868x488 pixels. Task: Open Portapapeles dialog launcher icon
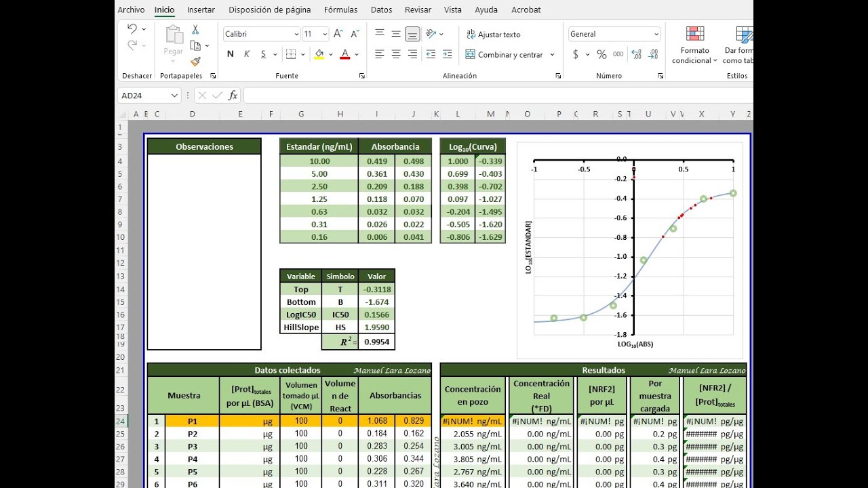(x=213, y=76)
